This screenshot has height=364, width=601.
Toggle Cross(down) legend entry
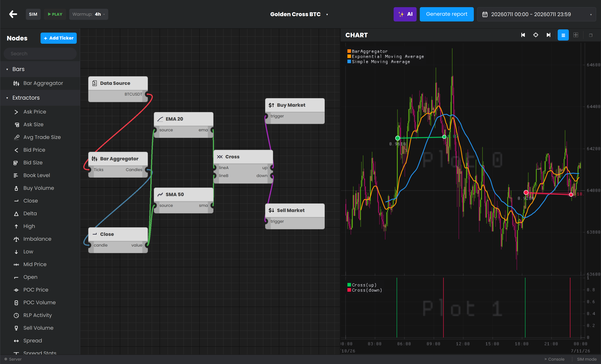coord(365,290)
